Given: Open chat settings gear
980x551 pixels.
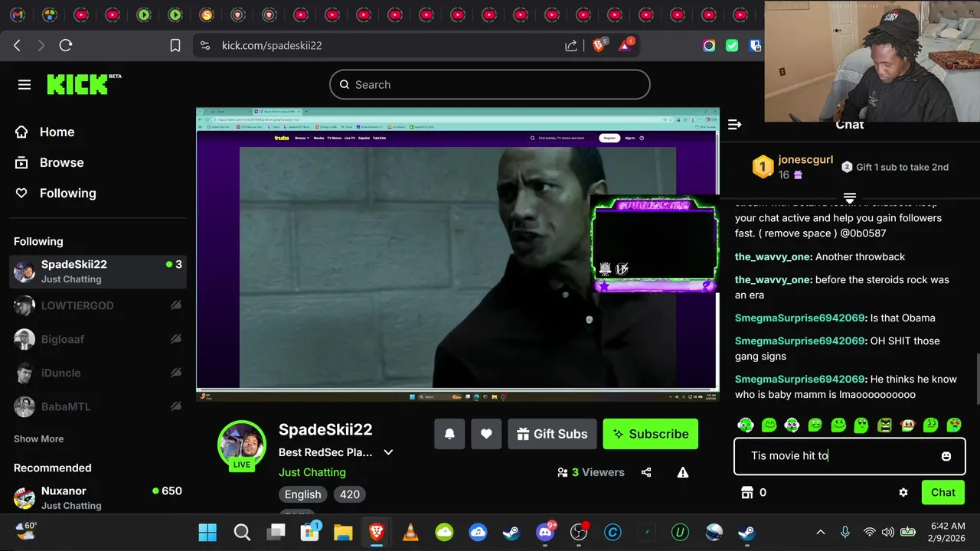Looking at the screenshot, I should 903,493.
